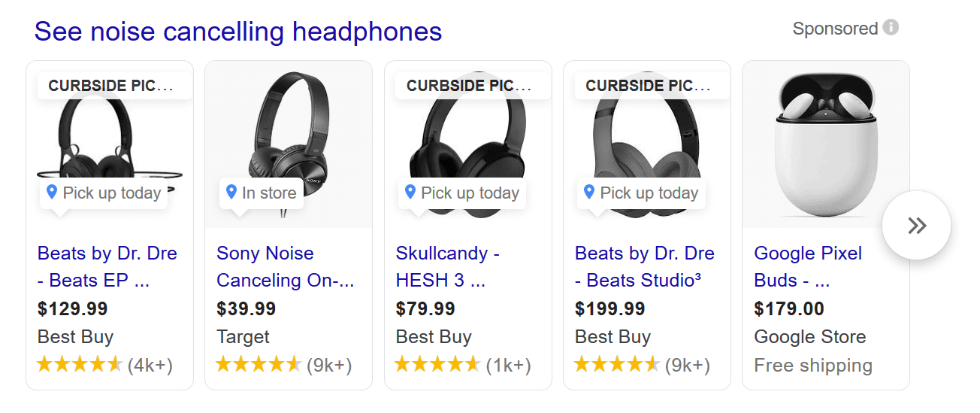
Task: Click the next arrow carousel button
Action: click(916, 225)
